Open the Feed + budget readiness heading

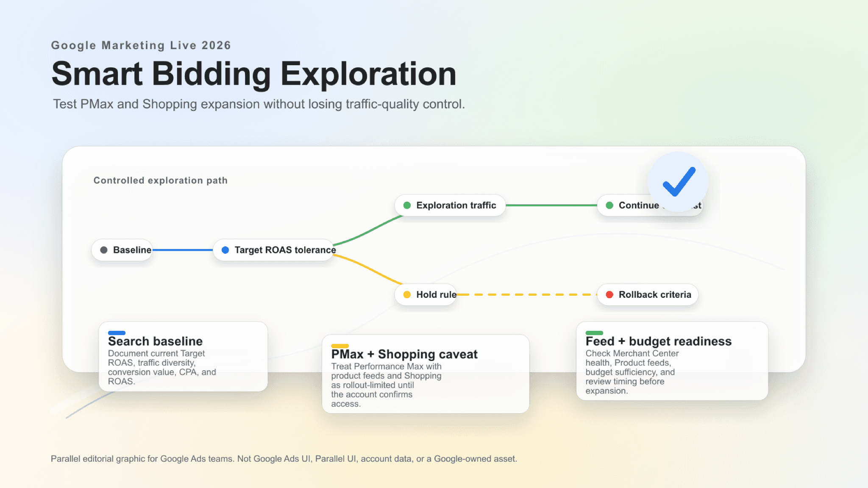(659, 341)
